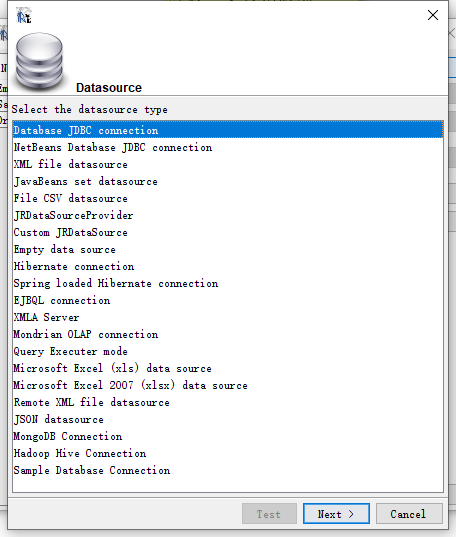Select File CSV datasource
456x537 pixels.
pos(228,199)
